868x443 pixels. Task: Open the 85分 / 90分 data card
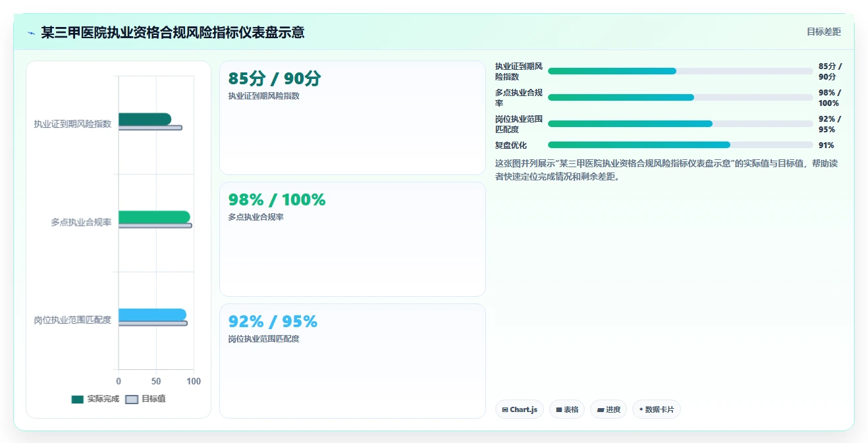coord(352,118)
